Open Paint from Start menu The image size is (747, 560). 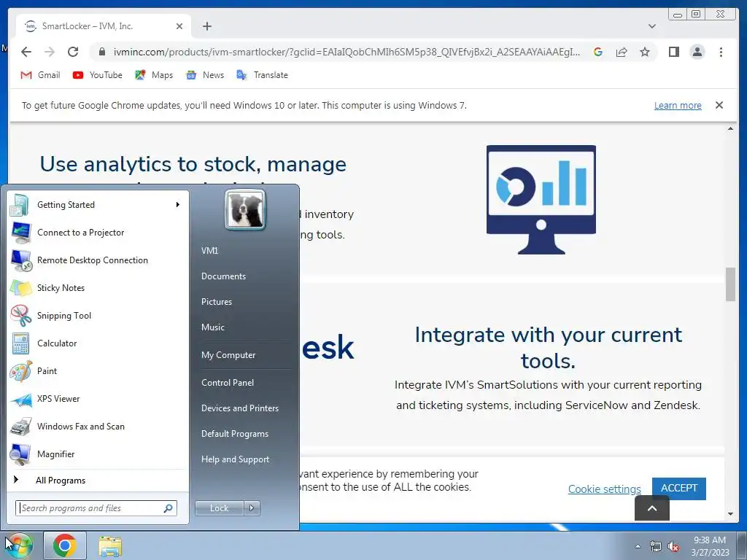(98, 371)
